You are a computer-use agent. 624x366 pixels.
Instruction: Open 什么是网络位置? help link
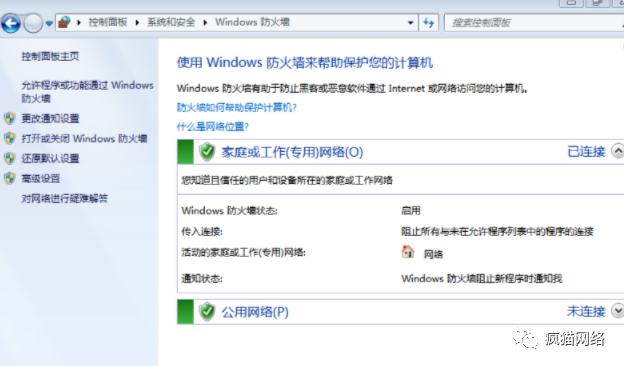213,127
